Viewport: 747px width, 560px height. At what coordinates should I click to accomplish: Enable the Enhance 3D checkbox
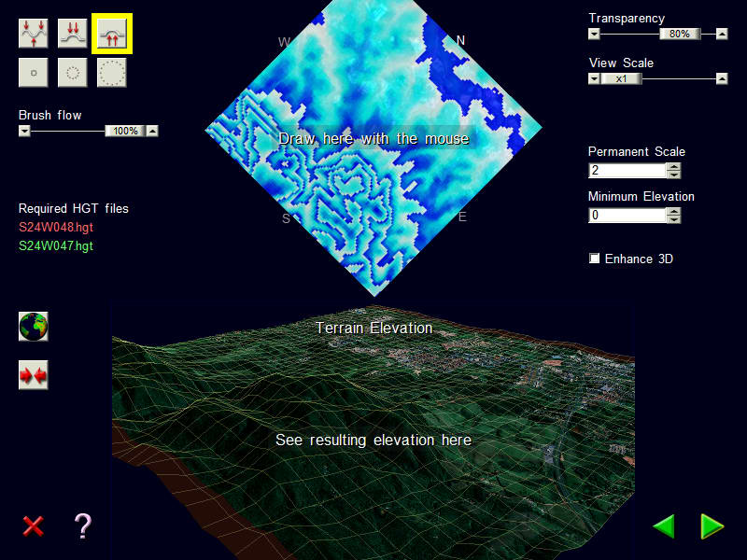595,259
